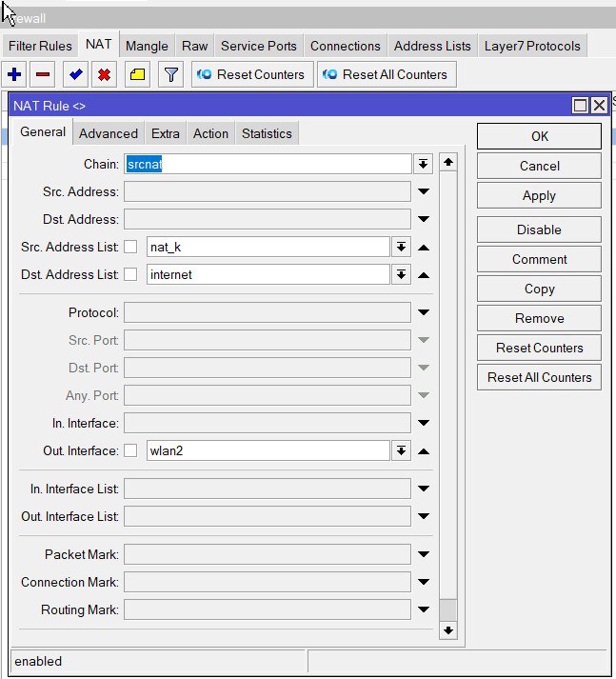616x679 pixels.
Task: Click the scrollbar up arrow
Action: tap(448, 163)
